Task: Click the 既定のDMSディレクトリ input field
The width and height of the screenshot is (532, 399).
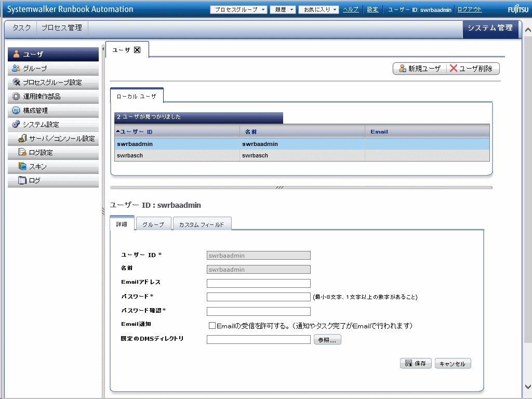Action: click(259, 339)
